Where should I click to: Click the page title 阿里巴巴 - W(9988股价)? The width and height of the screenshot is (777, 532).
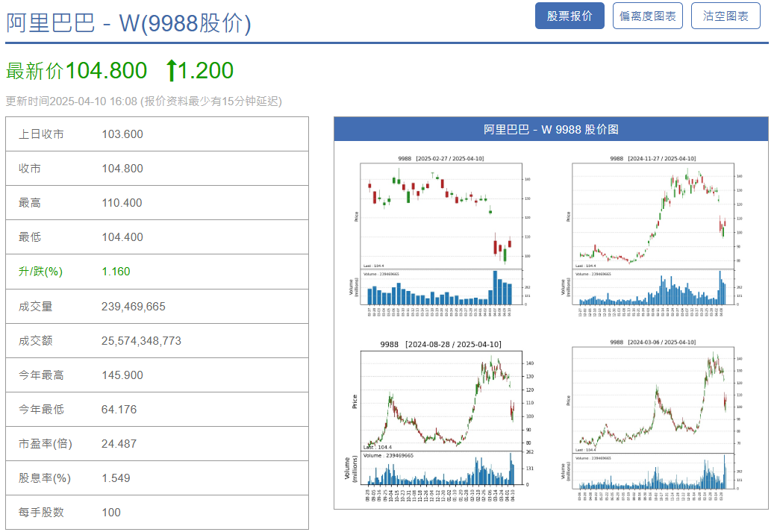[129, 23]
